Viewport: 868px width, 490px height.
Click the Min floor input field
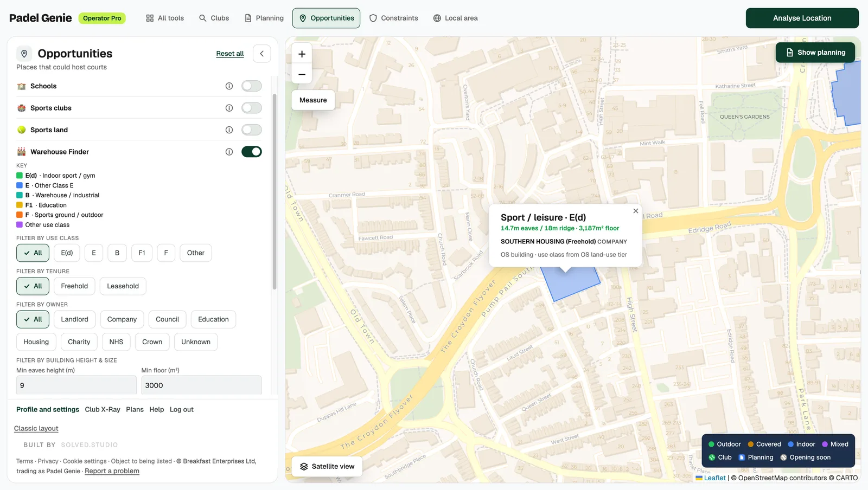pyautogui.click(x=201, y=385)
